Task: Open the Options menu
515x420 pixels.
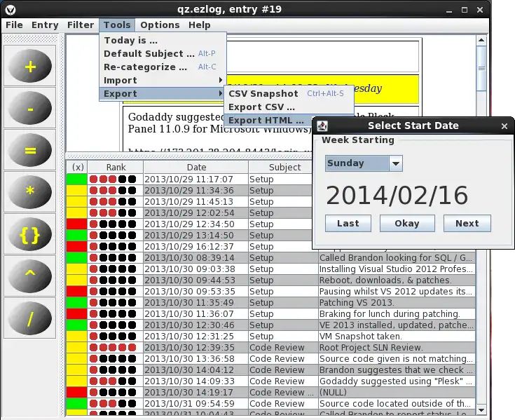Action: pyautogui.click(x=160, y=25)
